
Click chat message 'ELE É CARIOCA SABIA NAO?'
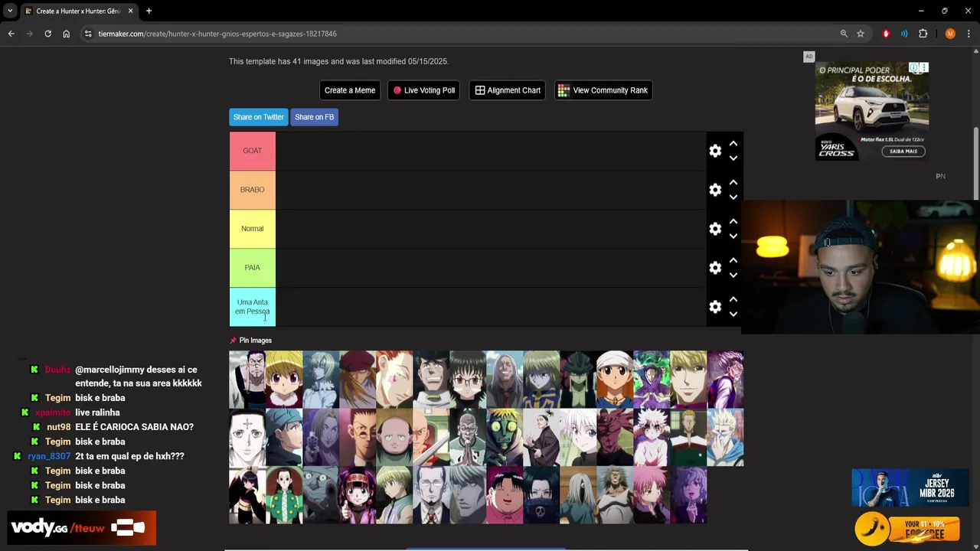[134, 427]
